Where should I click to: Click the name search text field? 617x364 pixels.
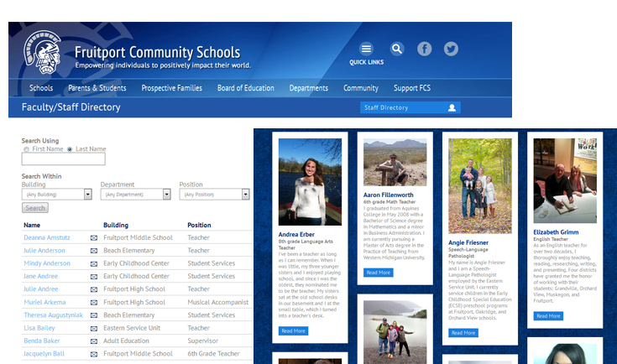[x=63, y=159]
